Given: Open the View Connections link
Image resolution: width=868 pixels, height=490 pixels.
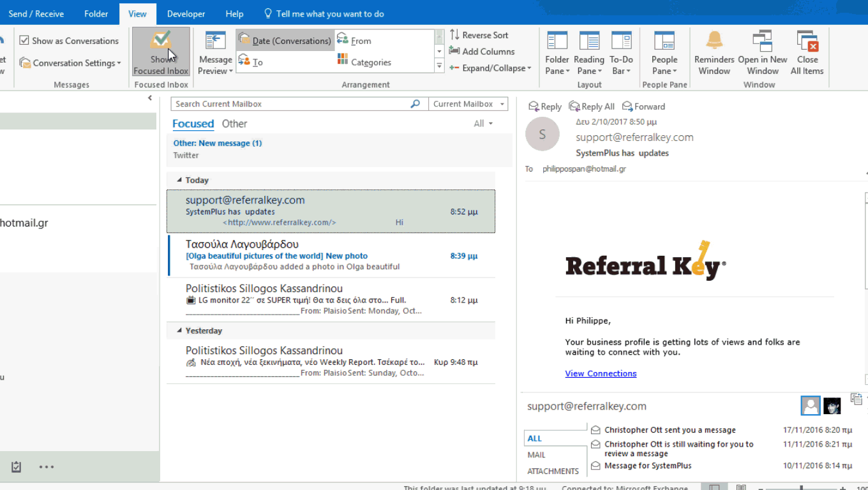Looking at the screenshot, I should click(601, 373).
